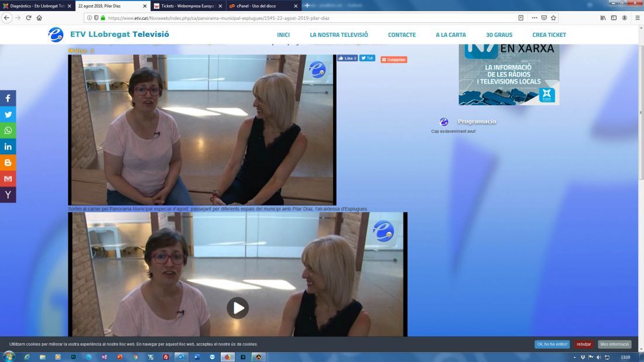
Task: Bookmark this page with star
Action: click(x=553, y=18)
